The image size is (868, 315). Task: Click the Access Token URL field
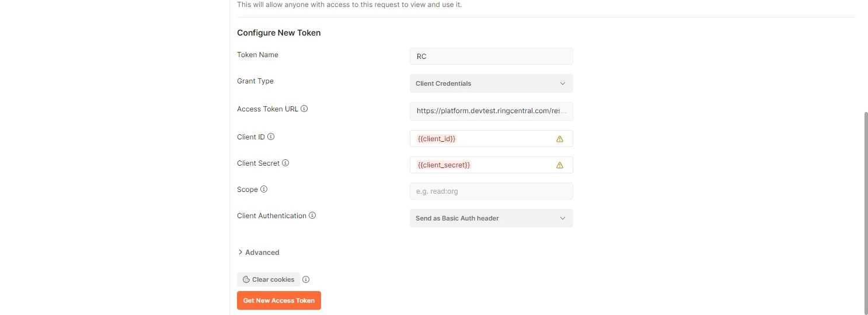[x=491, y=111]
